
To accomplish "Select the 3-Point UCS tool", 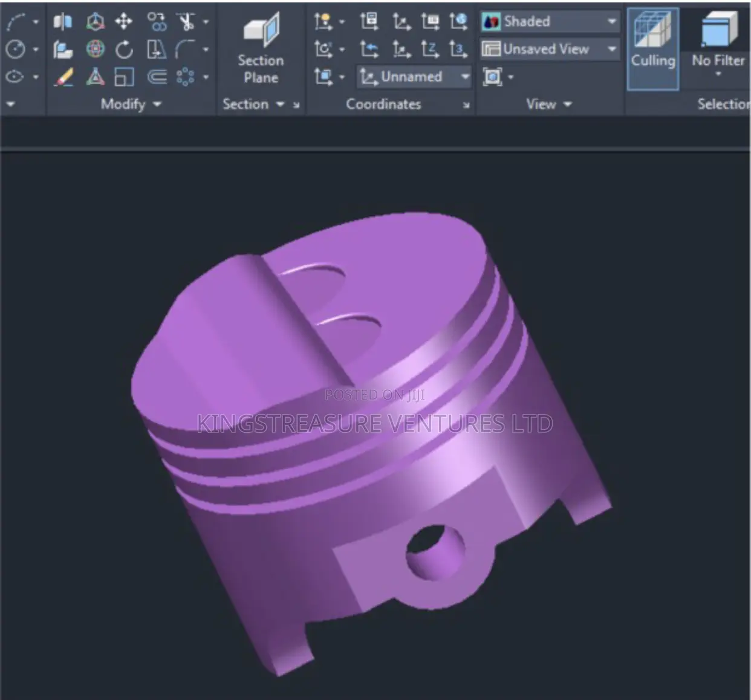I will coord(458,50).
